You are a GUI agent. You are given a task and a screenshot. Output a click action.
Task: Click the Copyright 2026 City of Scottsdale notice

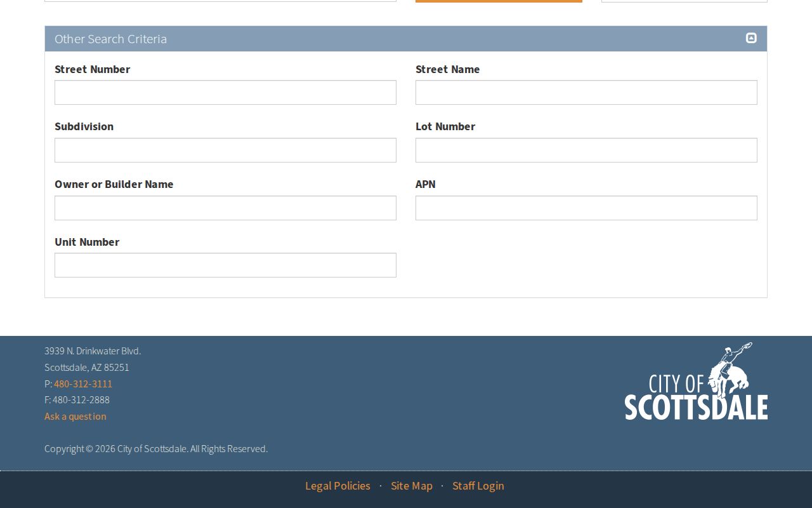click(156, 449)
